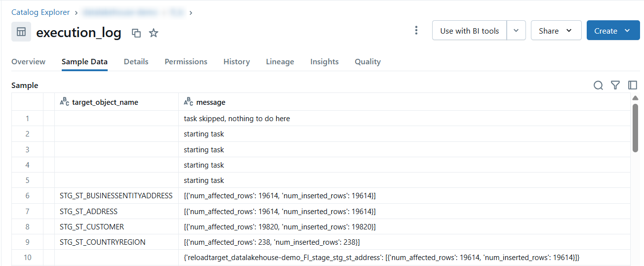Image resolution: width=644 pixels, height=266 pixels.
Task: Toggle the columns side panel icon
Action: [632, 86]
